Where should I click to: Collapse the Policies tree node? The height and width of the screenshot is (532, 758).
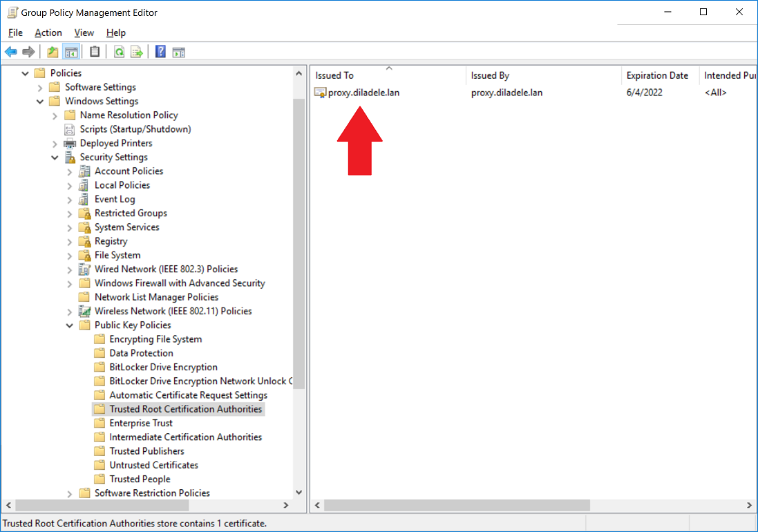tap(25, 73)
